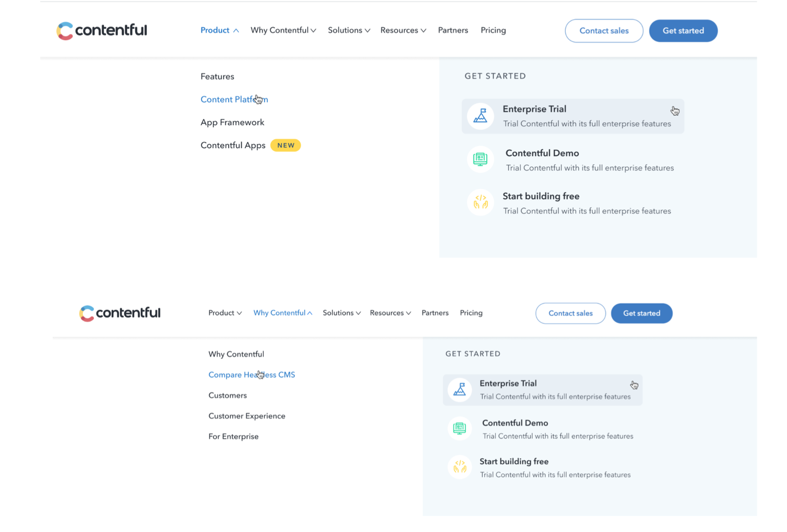
Task: Click the description under Contentful Demo, upper panel
Action: (x=590, y=168)
